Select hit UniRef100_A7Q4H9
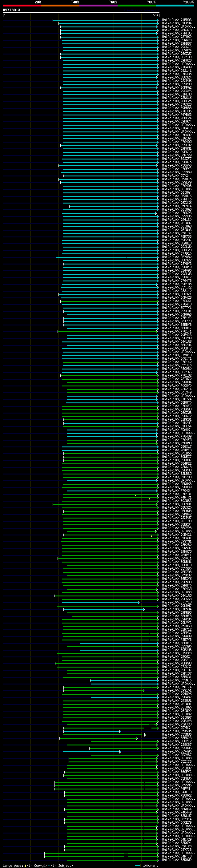The width and height of the screenshot is (197, 868). coord(177,67)
